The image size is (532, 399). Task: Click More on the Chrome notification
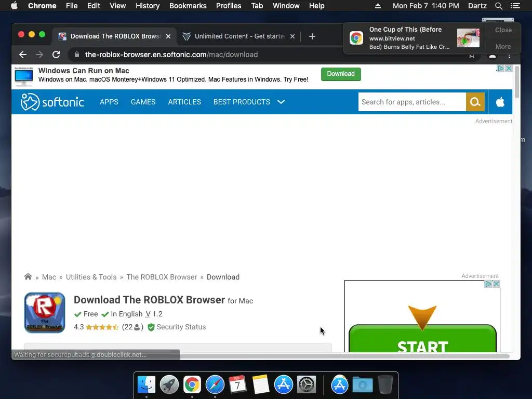pyautogui.click(x=503, y=46)
